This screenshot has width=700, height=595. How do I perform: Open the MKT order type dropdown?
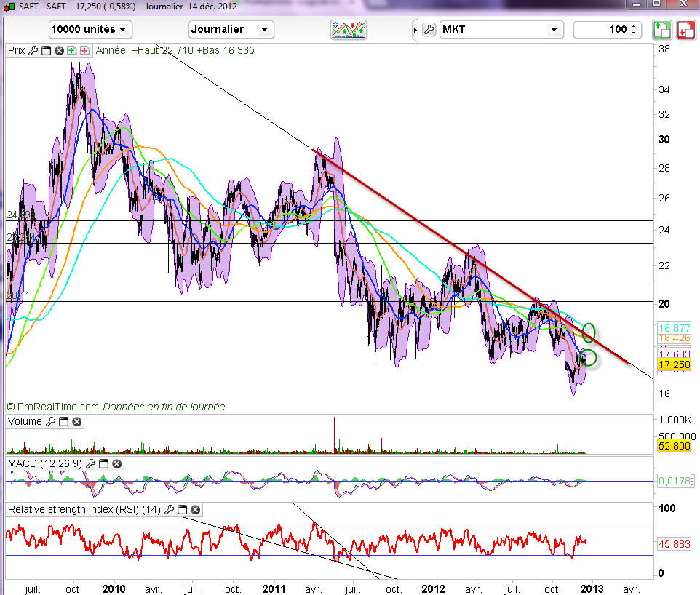coord(501,30)
